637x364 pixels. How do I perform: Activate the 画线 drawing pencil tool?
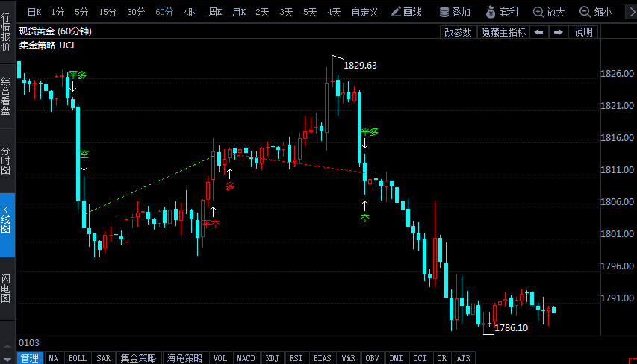(406, 12)
